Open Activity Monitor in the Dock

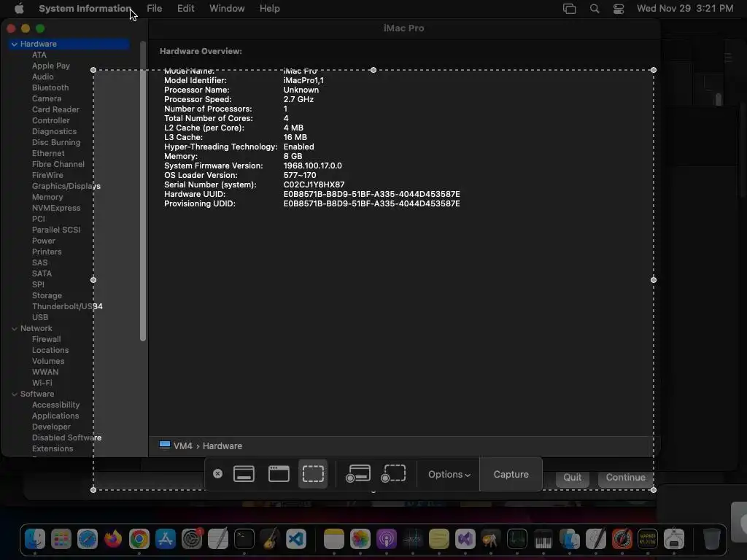click(x=517, y=539)
